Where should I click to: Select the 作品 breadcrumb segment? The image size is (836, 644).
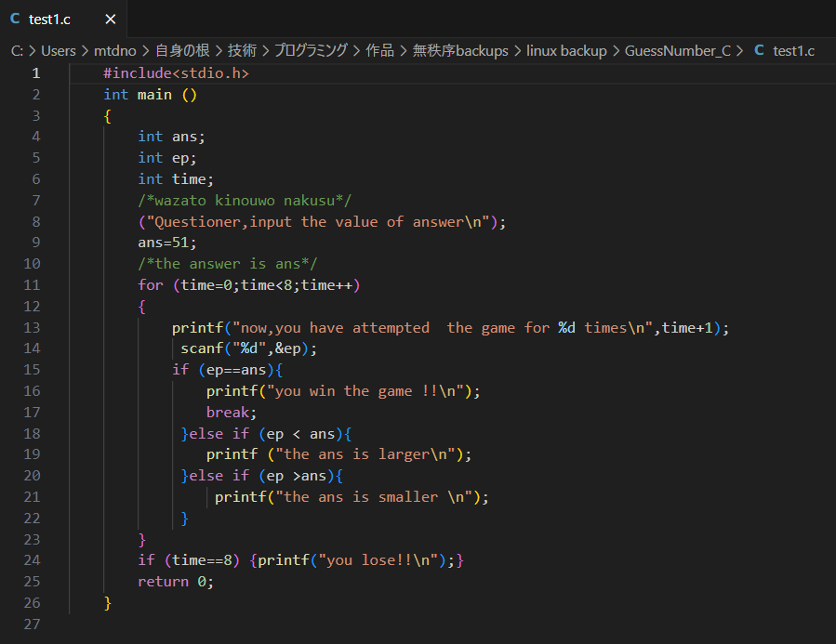tap(379, 51)
